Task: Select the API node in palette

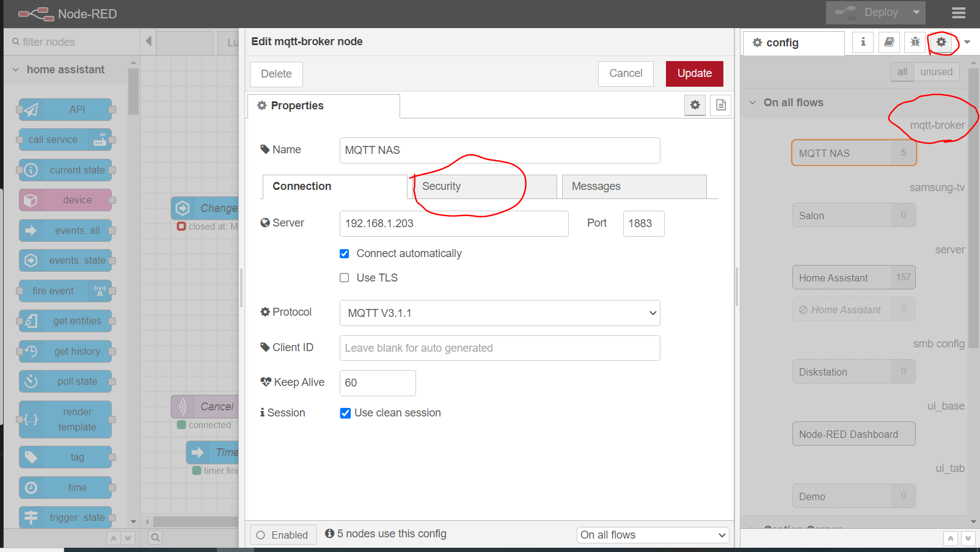Action: 65,109
